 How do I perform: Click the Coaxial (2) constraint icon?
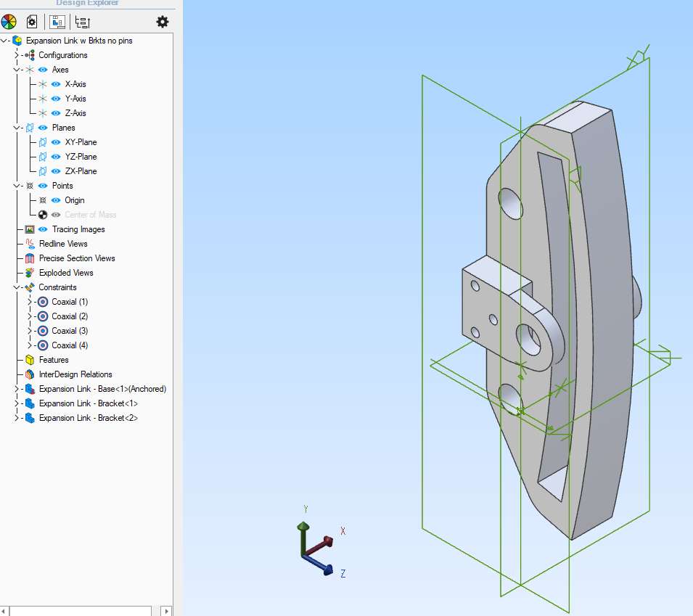tap(43, 316)
